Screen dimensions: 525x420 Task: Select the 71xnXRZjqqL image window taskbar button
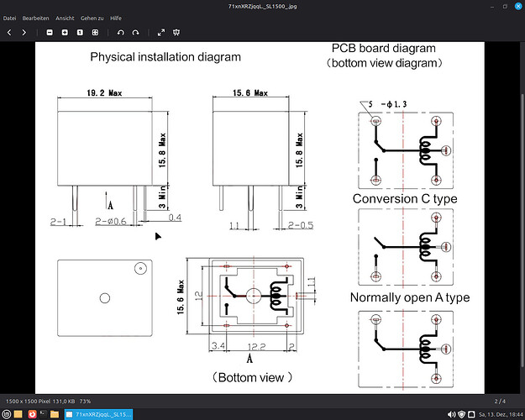99,414
